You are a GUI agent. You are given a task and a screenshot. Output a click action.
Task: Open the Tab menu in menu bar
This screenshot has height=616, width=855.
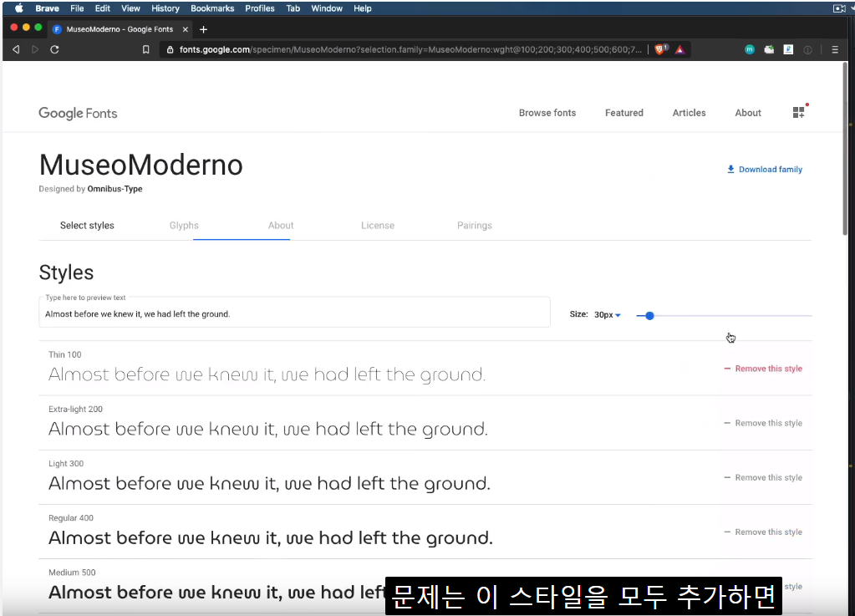point(293,8)
